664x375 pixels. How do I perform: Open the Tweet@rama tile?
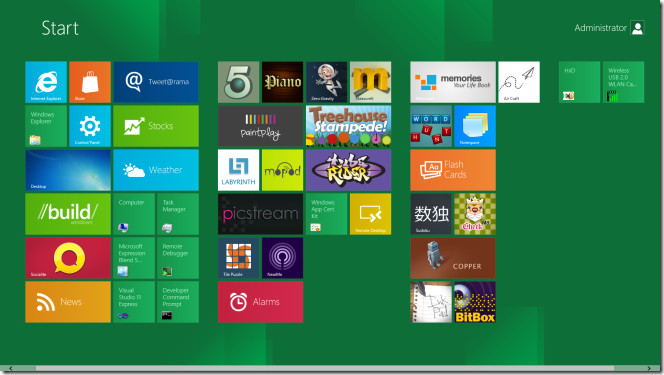pyautogui.click(x=156, y=82)
